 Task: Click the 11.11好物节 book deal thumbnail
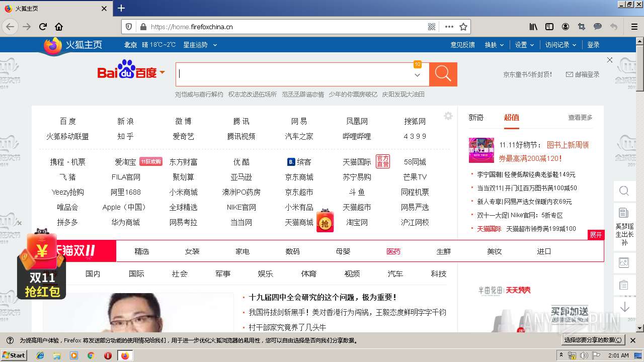[x=481, y=150]
